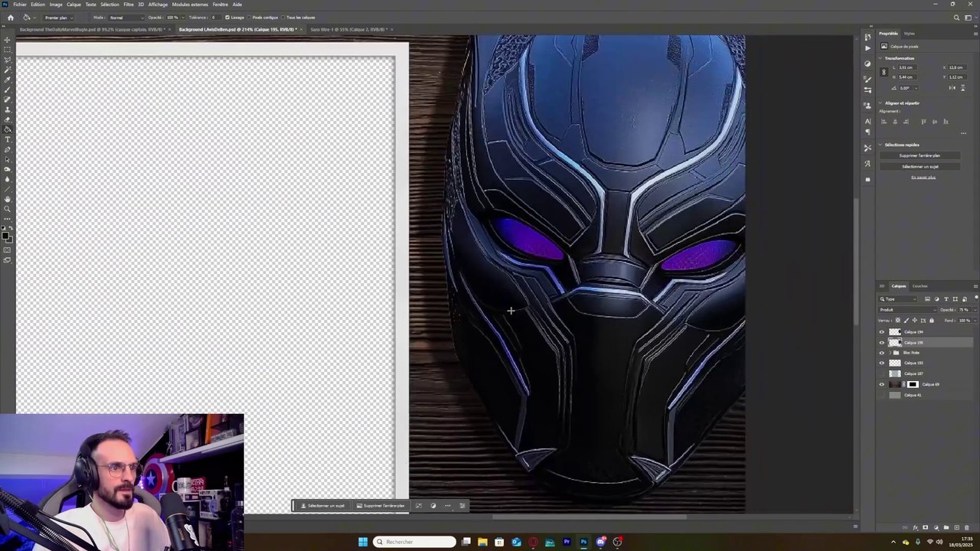Open the Paragraph panel icon
The image size is (980, 551).
coord(867,132)
